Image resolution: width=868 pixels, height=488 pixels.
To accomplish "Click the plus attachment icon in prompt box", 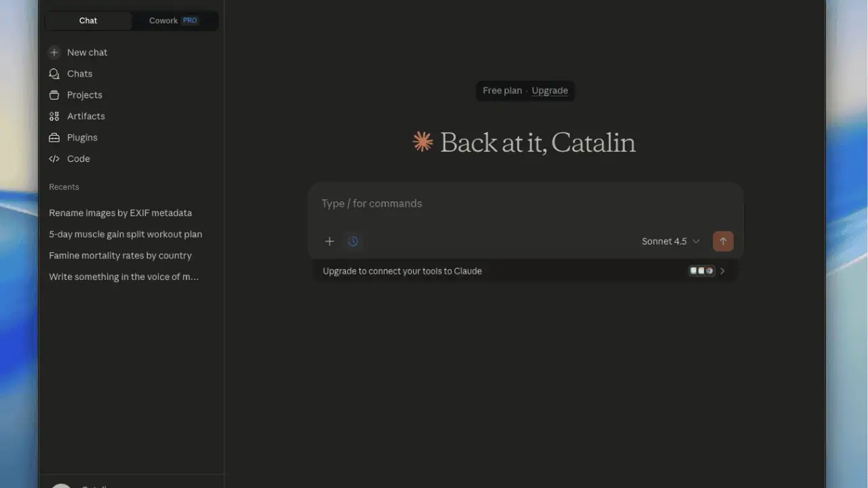I will 330,241.
